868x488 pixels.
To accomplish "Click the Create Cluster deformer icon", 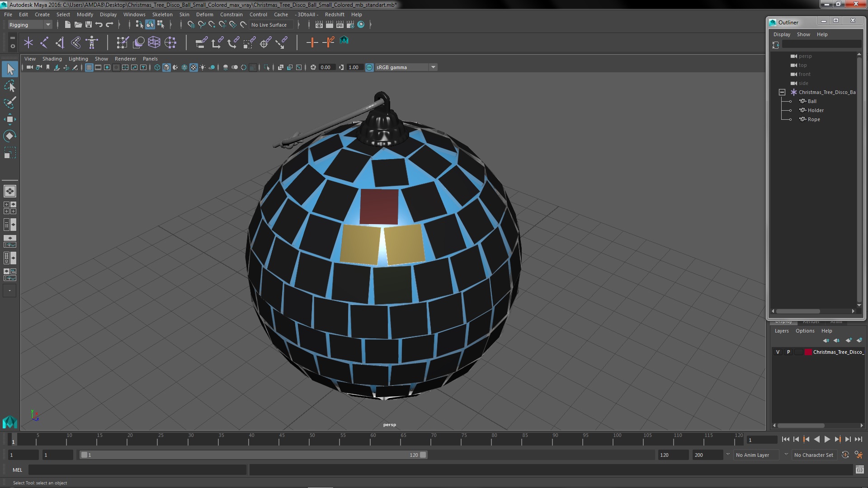I will pyautogui.click(x=170, y=42).
